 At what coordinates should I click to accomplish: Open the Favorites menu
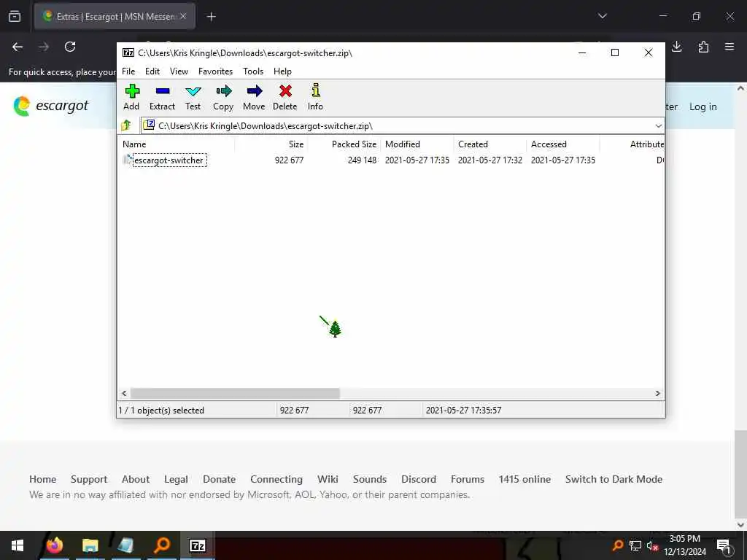215,71
